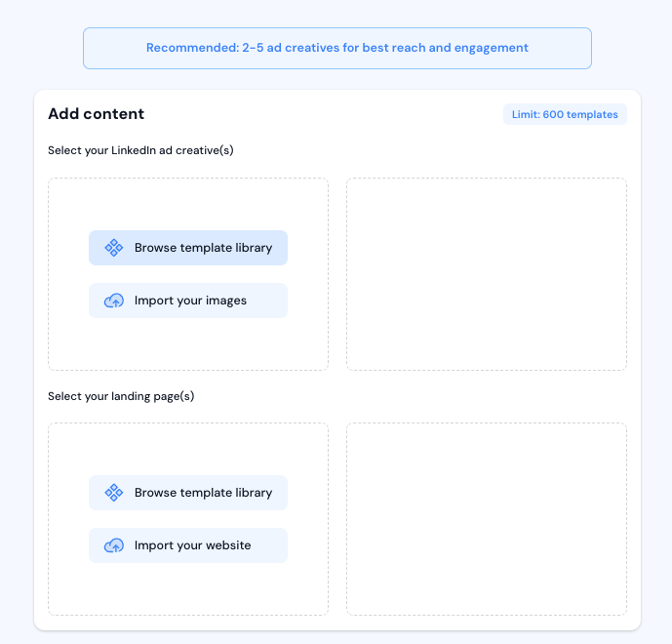Click the Limit: 600 templates badge

[565, 114]
